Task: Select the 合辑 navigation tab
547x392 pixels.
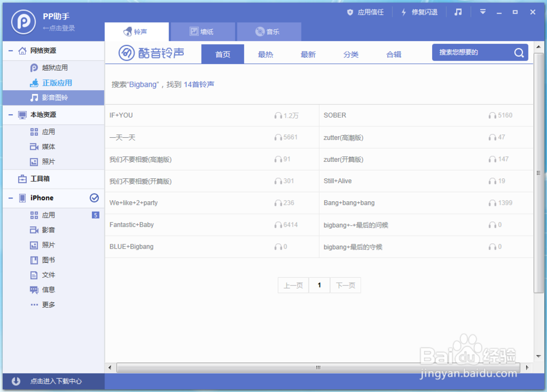Action: (394, 55)
